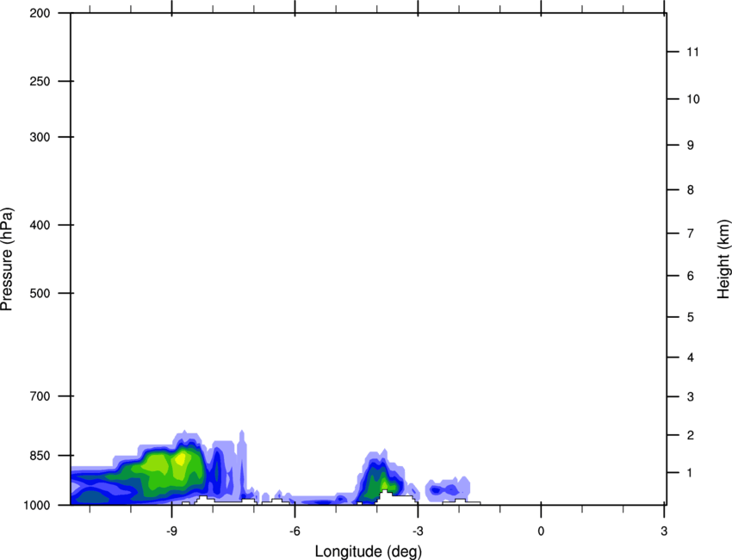This screenshot has width=732, height=560.
Task: Select the 700 pressure tick label
Action: (40, 396)
